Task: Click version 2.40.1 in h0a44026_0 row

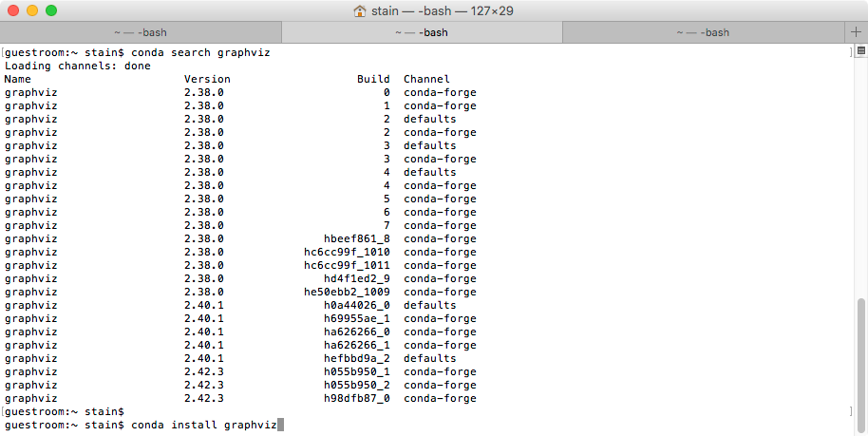Action: point(204,305)
